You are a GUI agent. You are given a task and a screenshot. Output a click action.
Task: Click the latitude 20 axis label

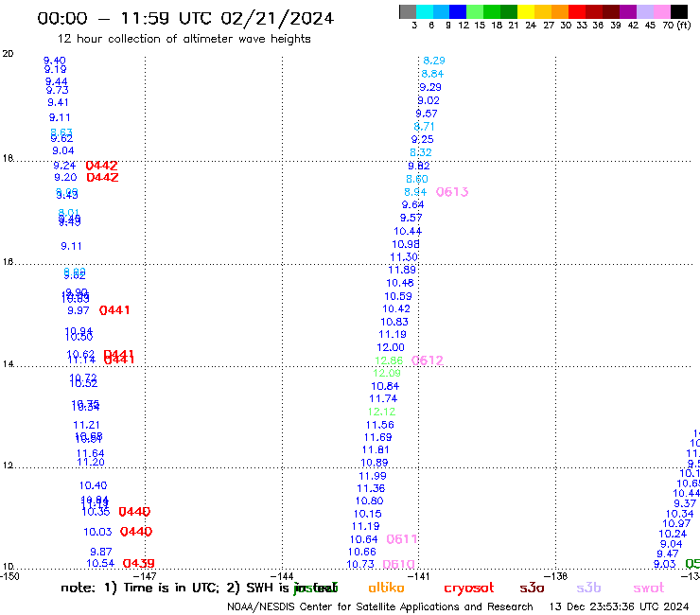pos(8,54)
